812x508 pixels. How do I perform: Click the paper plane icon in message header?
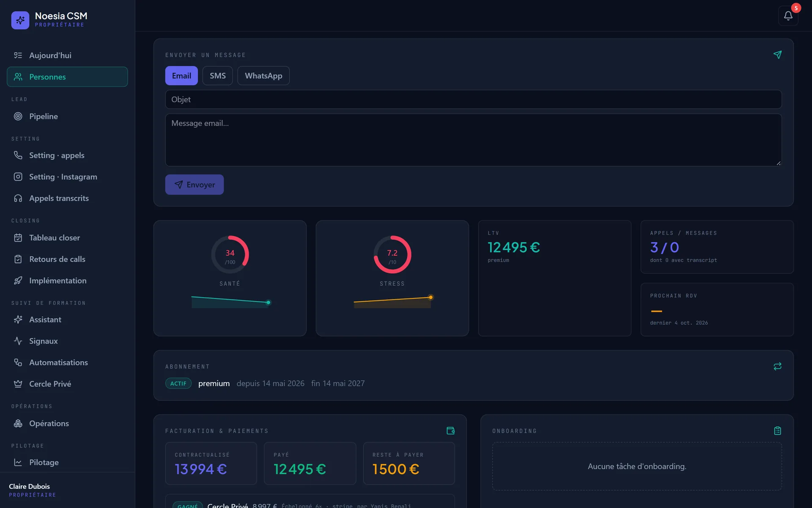click(777, 55)
